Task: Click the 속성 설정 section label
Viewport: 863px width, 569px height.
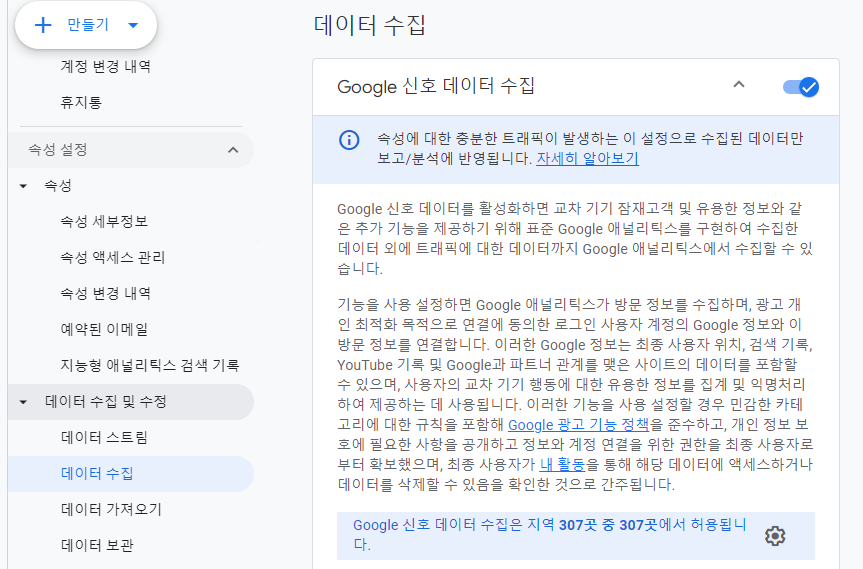Action: click(58, 150)
